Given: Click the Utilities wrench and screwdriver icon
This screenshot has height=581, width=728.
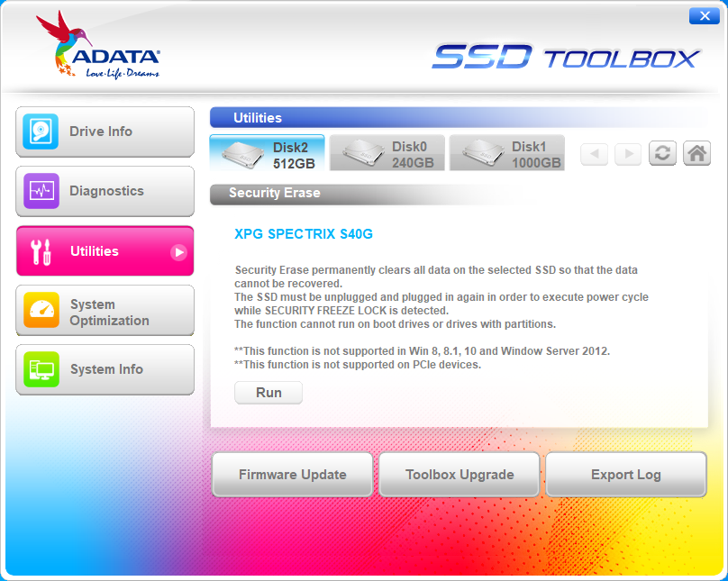Looking at the screenshot, I should (x=41, y=252).
